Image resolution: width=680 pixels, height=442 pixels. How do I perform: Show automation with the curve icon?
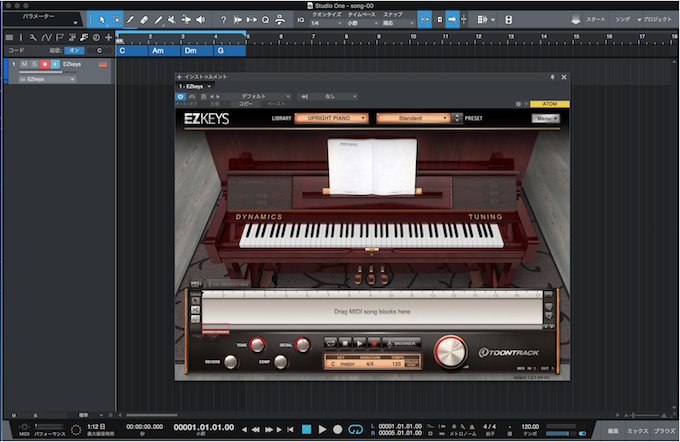pos(46,38)
